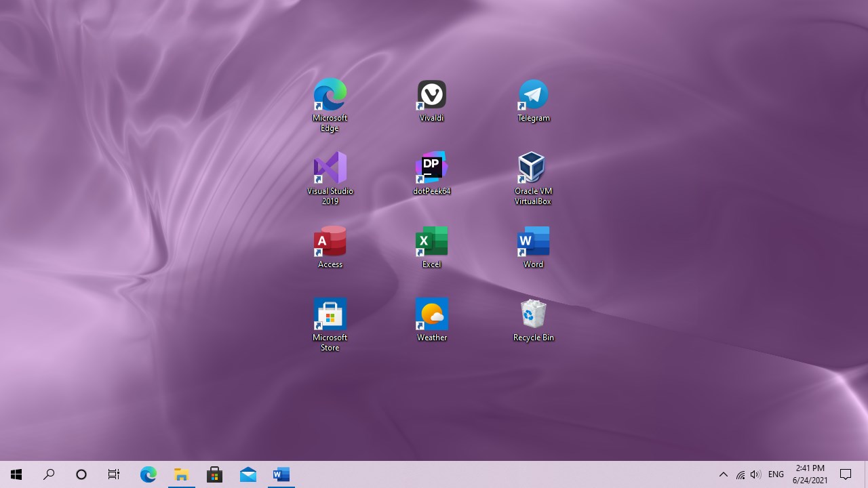Open the clock and calendar flyout

coord(810,474)
